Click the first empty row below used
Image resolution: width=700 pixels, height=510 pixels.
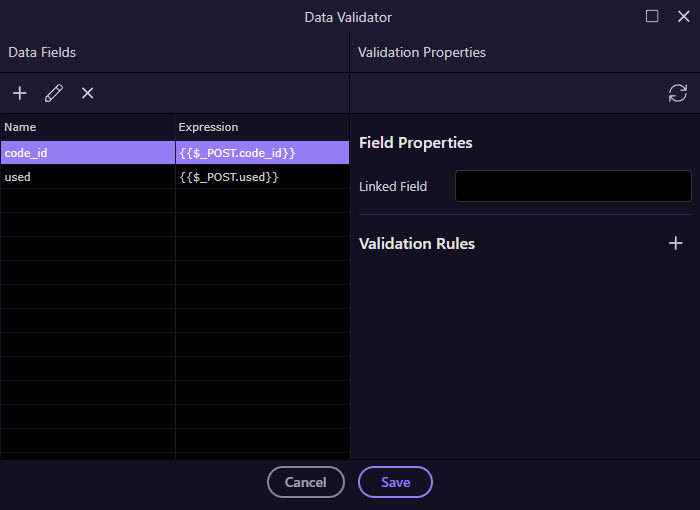click(x=175, y=201)
